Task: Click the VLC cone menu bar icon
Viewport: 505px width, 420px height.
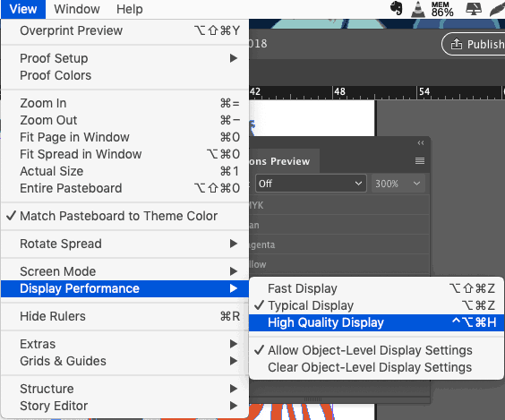Action: pos(418,9)
